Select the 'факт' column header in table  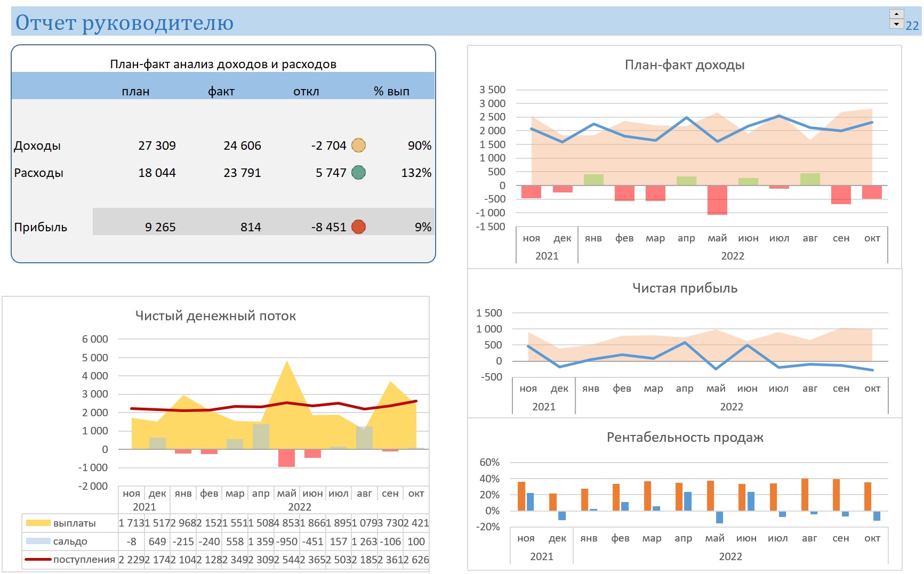click(x=221, y=92)
